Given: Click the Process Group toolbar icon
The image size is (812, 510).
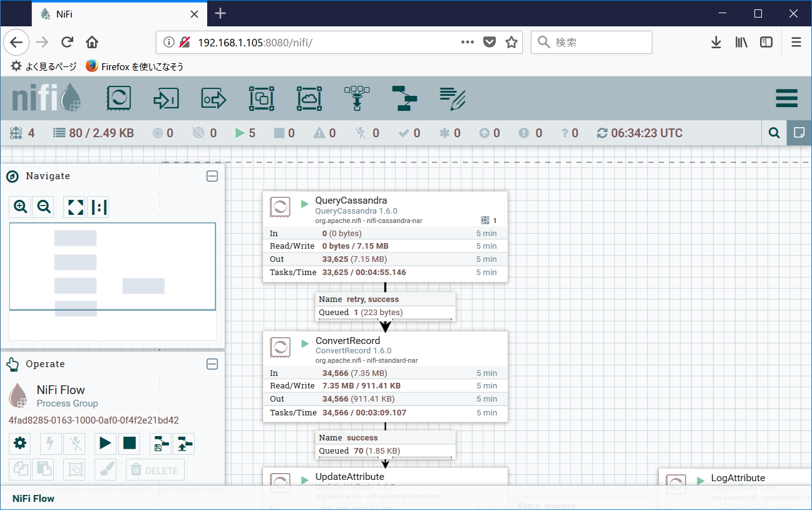Looking at the screenshot, I should (261, 98).
